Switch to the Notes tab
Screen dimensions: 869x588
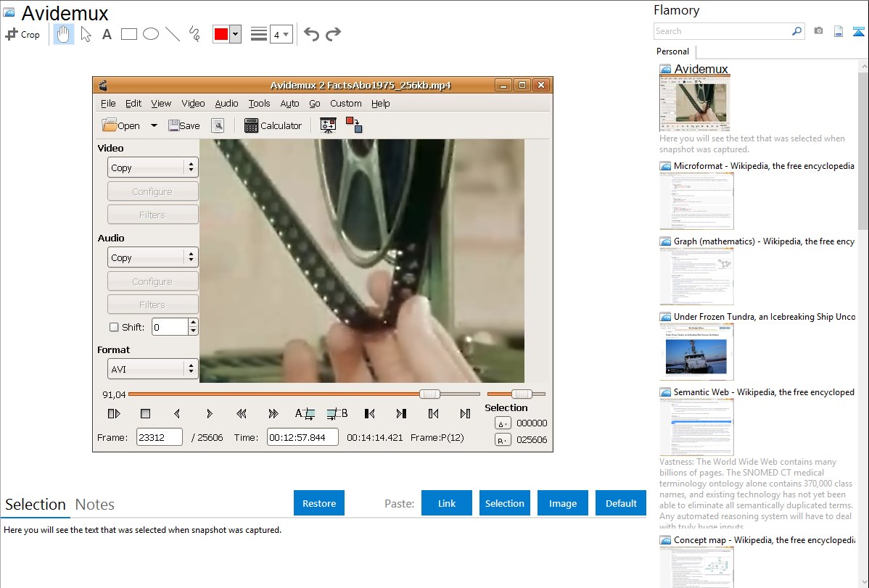click(95, 505)
